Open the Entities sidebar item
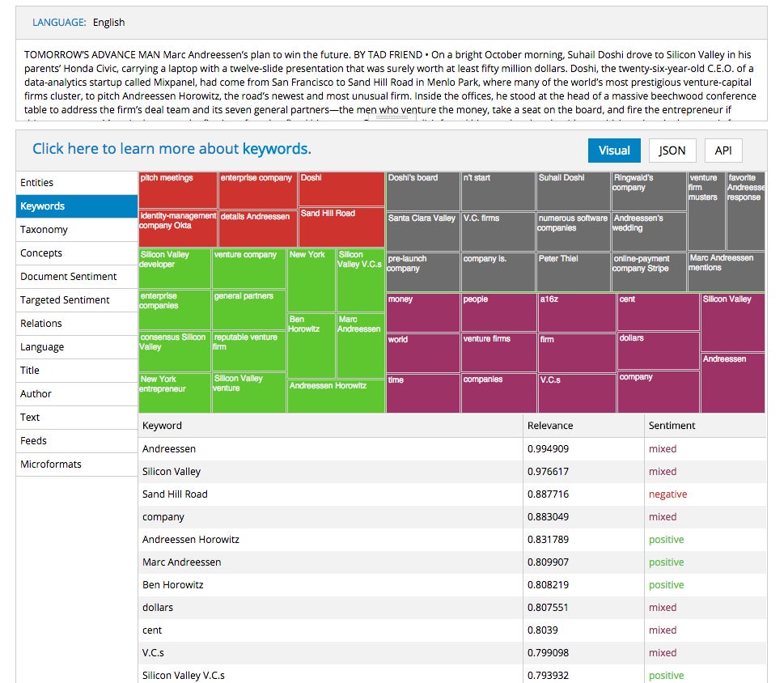784x683 pixels. tap(77, 183)
